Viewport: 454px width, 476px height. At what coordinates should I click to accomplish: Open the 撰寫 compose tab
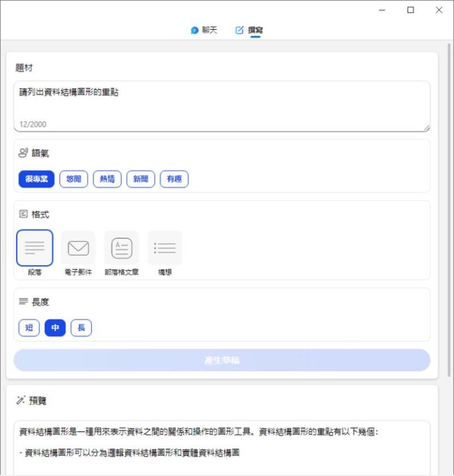[249, 30]
